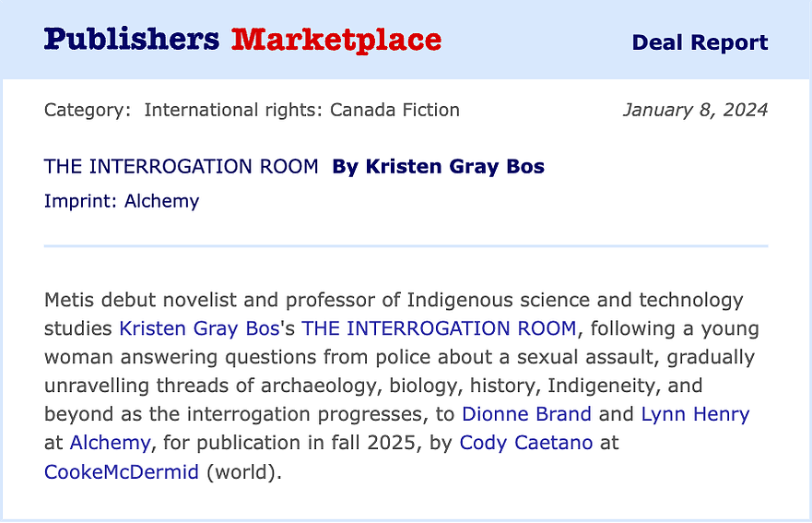This screenshot has width=812, height=523.
Task: Click the Category label
Action: click(88, 111)
